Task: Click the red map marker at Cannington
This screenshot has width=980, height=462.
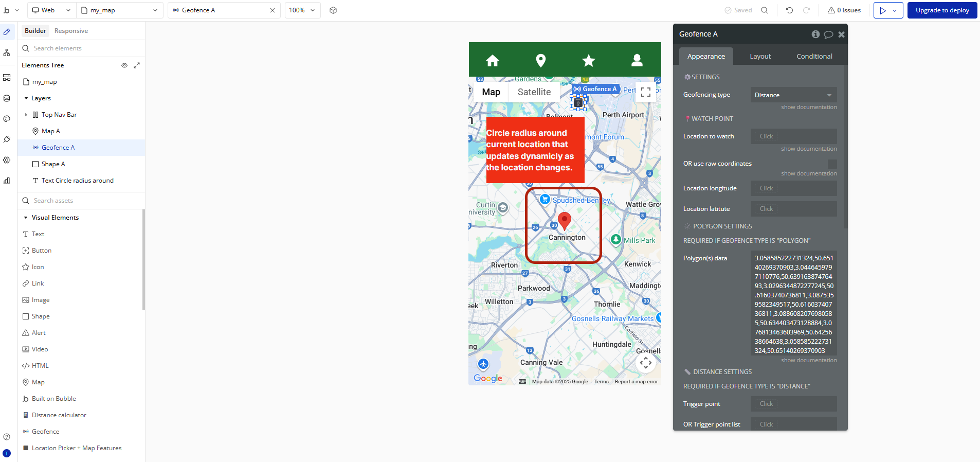Action: (565, 221)
